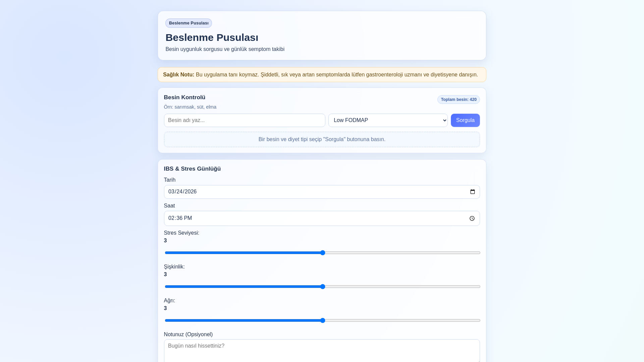Click the Toplam besin: 420 badge

[x=458, y=100]
